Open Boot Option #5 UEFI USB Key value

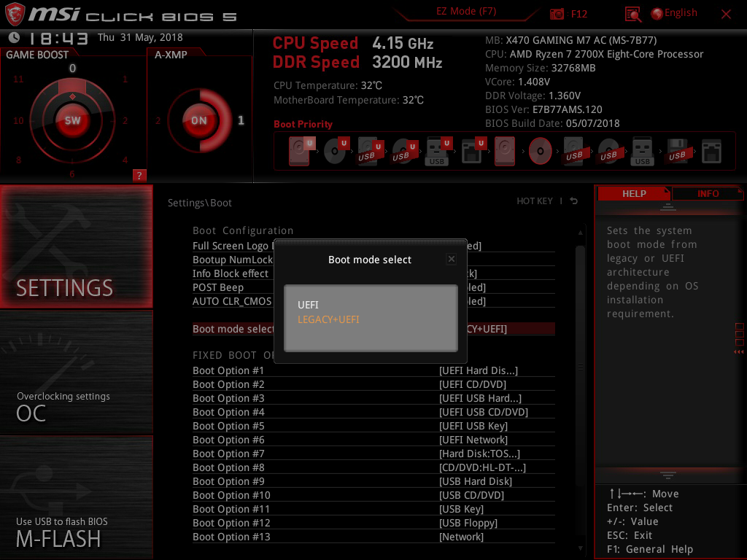point(473,426)
